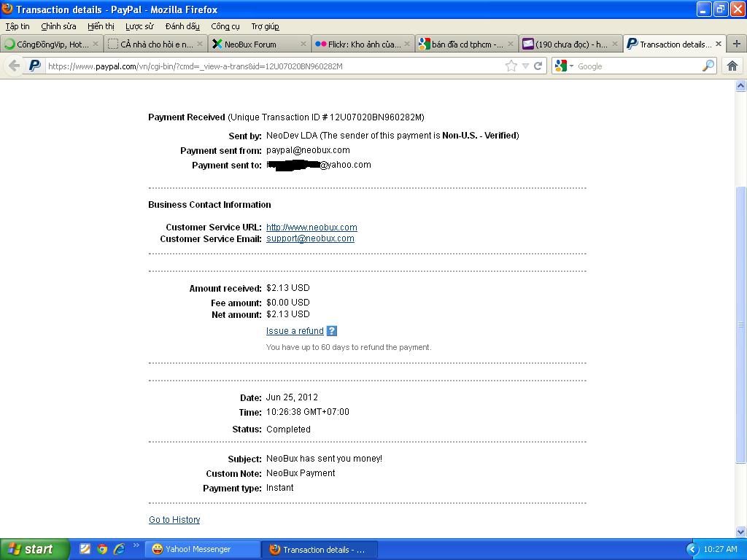
Task: Expand hidden quick launch items chevron
Action: (136, 545)
